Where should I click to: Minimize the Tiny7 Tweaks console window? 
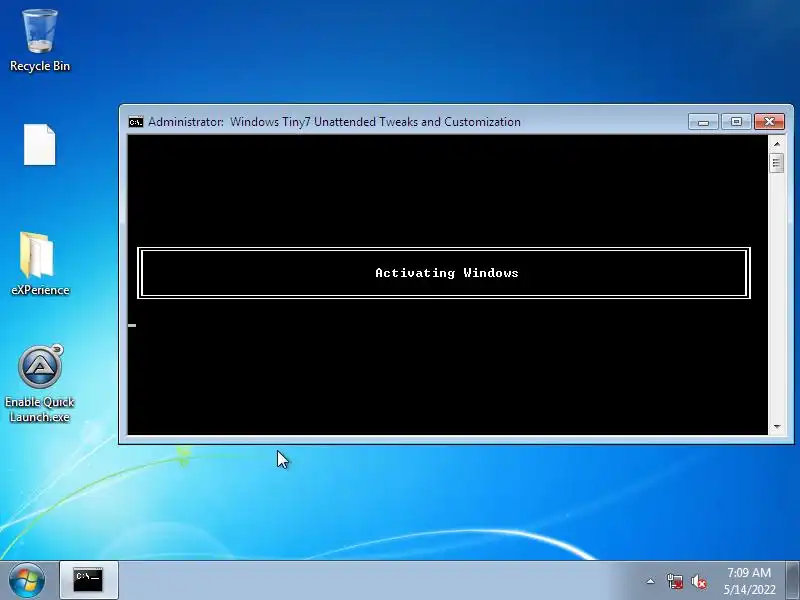(x=703, y=121)
